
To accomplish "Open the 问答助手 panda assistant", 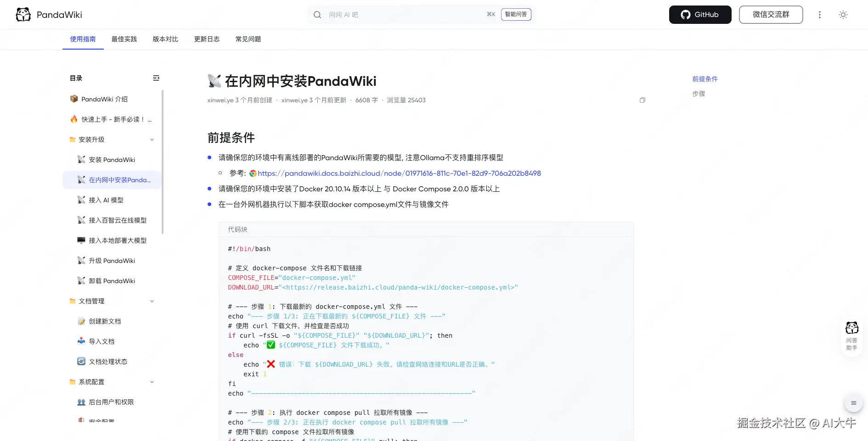I will click(852, 336).
